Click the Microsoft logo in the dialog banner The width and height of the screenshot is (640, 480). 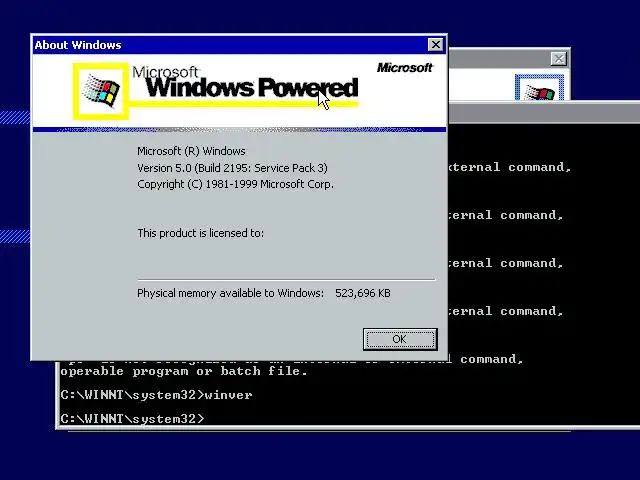coord(404,68)
